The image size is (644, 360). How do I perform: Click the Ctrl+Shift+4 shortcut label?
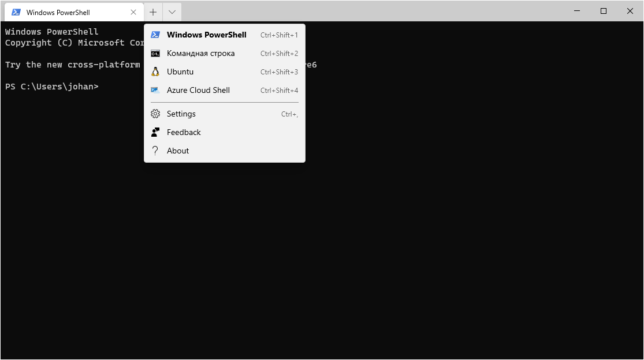(x=280, y=90)
